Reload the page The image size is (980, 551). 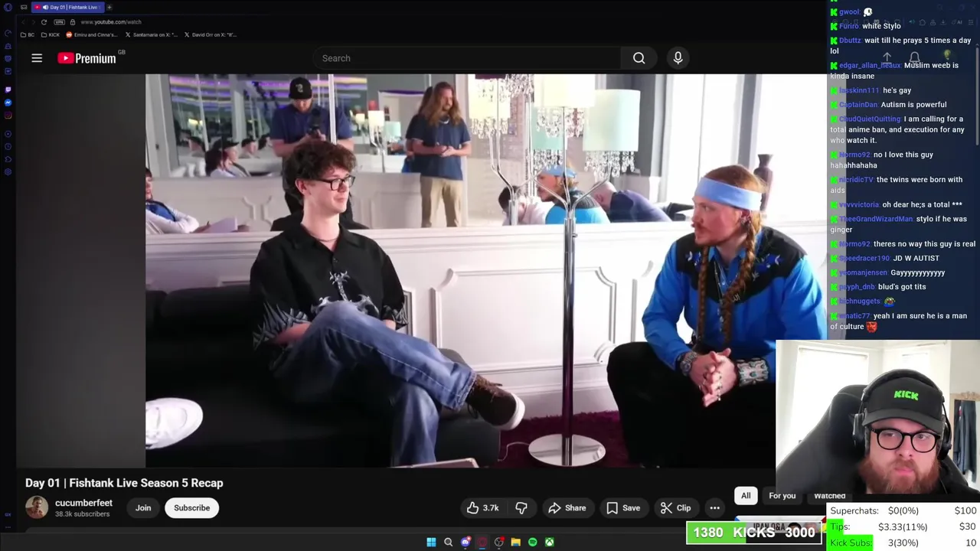click(44, 21)
